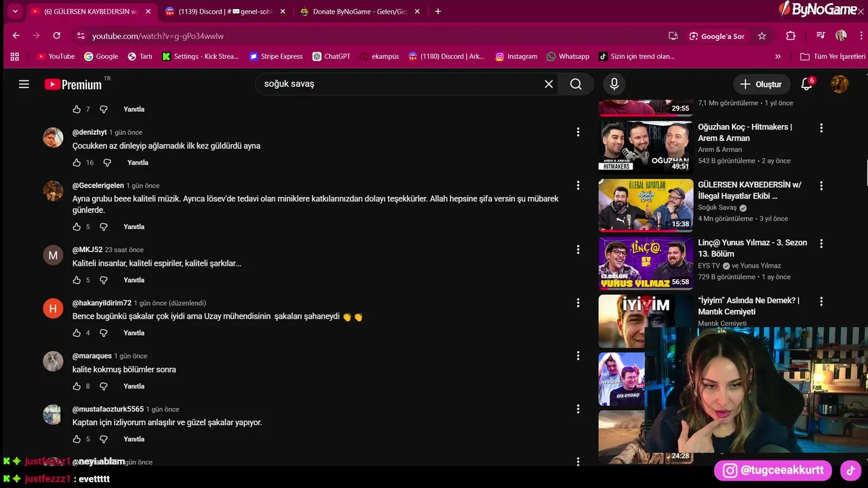Viewport: 868px width, 488px height.
Task: Open Oğuzhan Koç Hitmakers video thumbnail
Action: click(646, 146)
